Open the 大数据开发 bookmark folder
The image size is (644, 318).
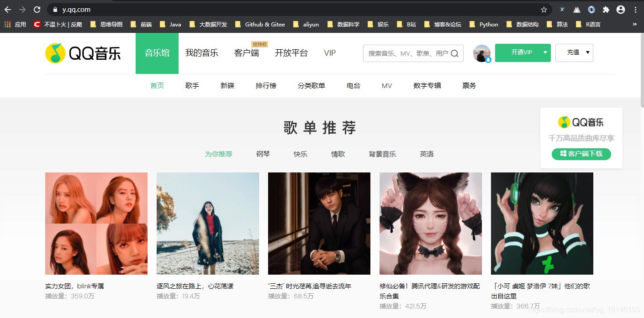[x=208, y=25]
